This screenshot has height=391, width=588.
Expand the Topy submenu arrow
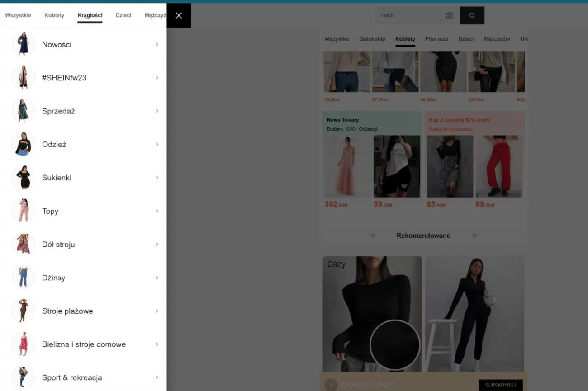(157, 211)
